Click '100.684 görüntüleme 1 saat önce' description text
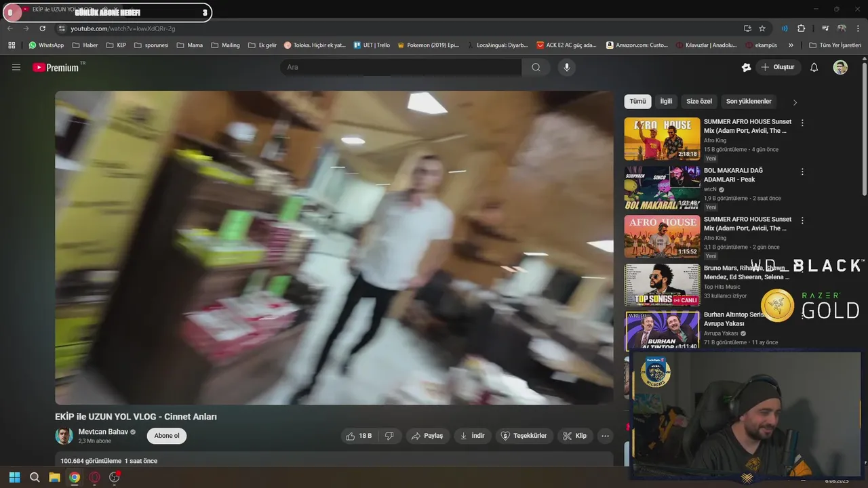868x488 pixels. click(109, 461)
